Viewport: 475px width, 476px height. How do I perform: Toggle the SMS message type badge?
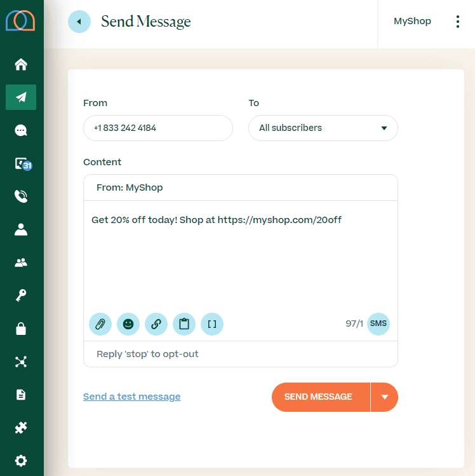pos(378,324)
